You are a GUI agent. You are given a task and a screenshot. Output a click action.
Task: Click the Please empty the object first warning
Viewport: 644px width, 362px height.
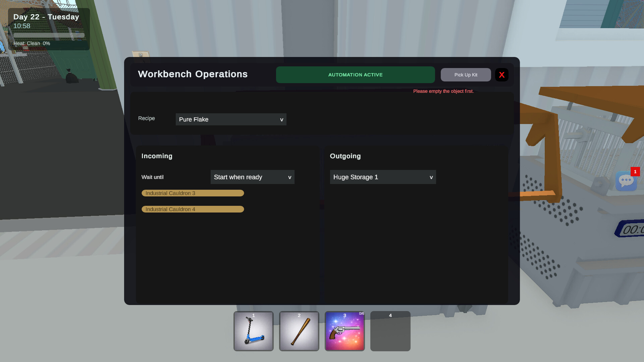(x=443, y=91)
